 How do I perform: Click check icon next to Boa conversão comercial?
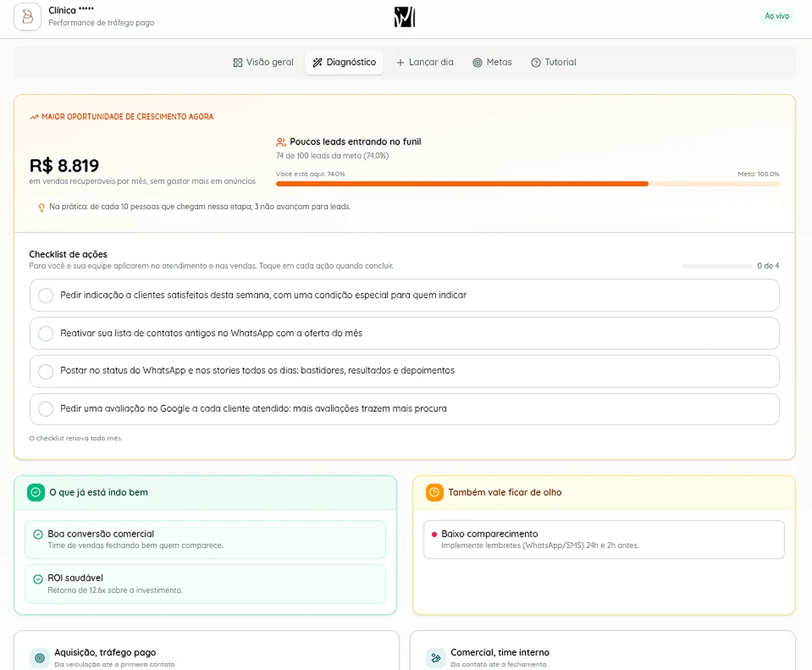tap(38, 535)
